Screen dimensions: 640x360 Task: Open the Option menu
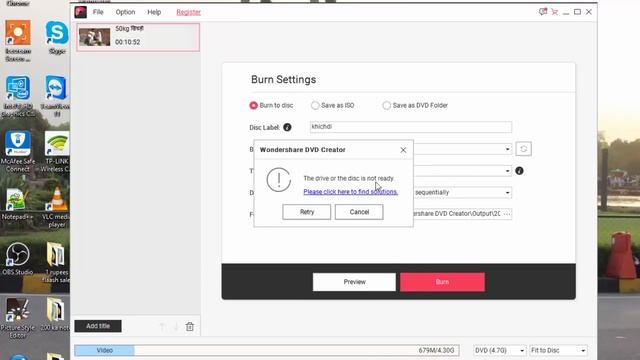coord(125,12)
